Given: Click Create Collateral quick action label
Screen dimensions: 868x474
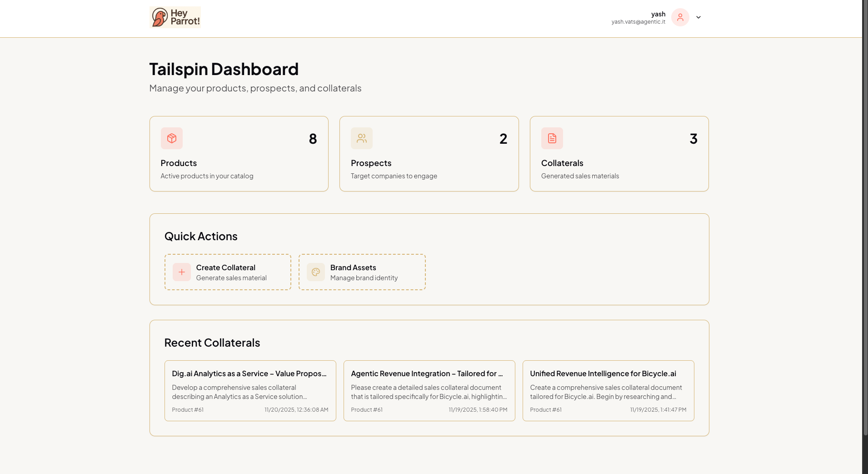Looking at the screenshot, I should pos(226,267).
